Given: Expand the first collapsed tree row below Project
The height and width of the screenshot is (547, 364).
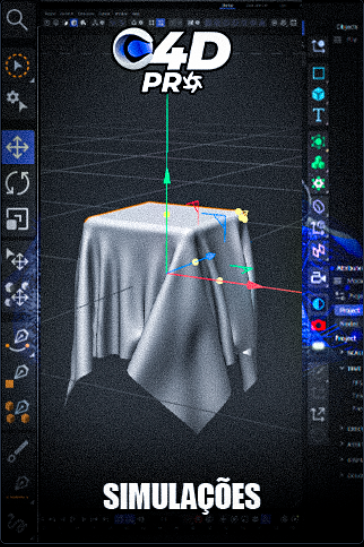Looking at the screenshot, I should 342,353.
